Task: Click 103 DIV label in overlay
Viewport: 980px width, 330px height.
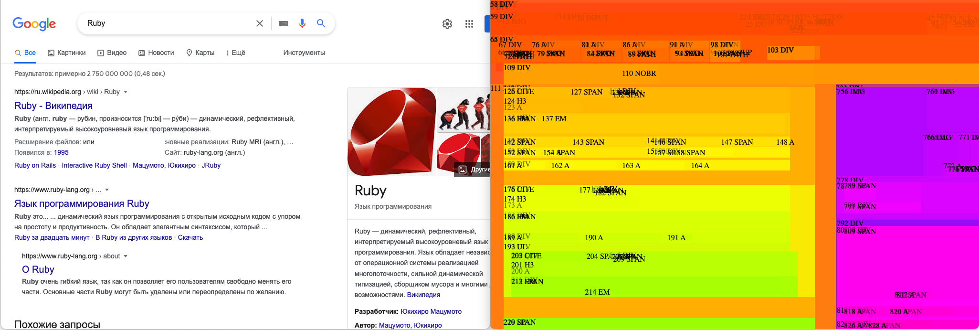Action: click(780, 50)
